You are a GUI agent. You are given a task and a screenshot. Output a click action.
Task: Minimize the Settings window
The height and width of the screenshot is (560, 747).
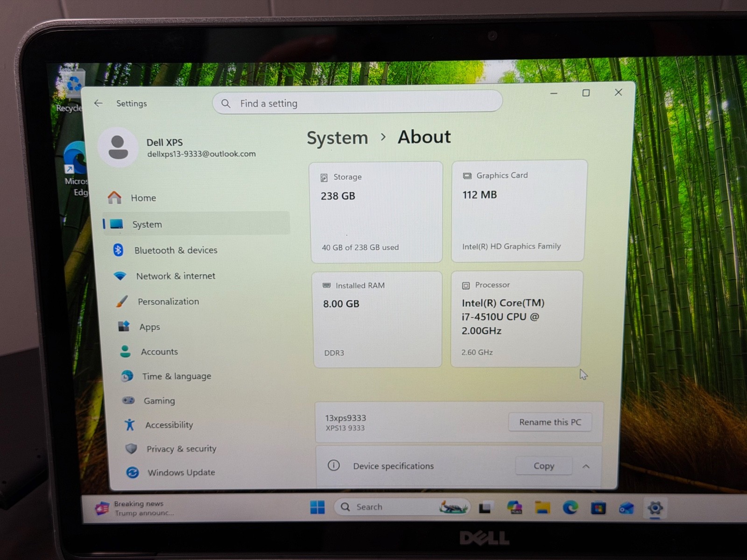554,93
